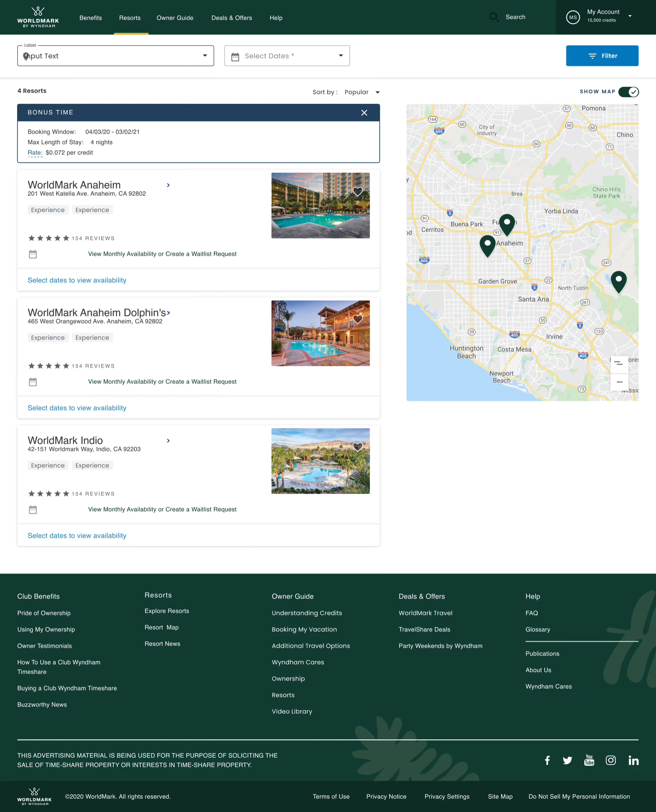This screenshot has height=812, width=656.
Task: Click the blue Filter button
Action: (x=602, y=56)
